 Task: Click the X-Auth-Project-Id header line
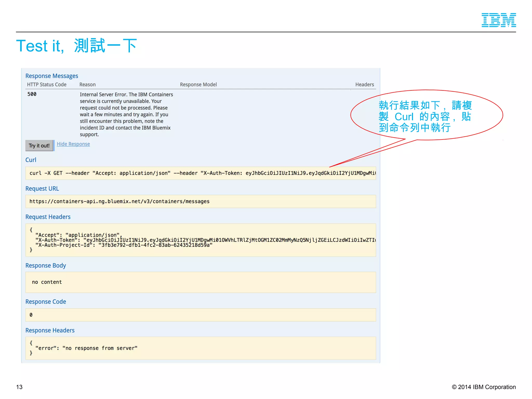(124, 245)
